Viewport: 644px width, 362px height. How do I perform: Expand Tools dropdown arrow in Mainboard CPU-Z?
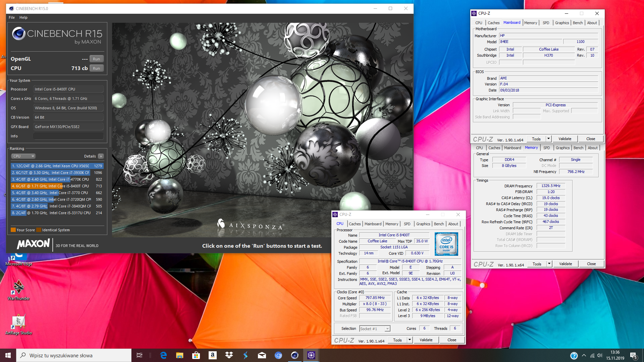pyautogui.click(x=548, y=139)
